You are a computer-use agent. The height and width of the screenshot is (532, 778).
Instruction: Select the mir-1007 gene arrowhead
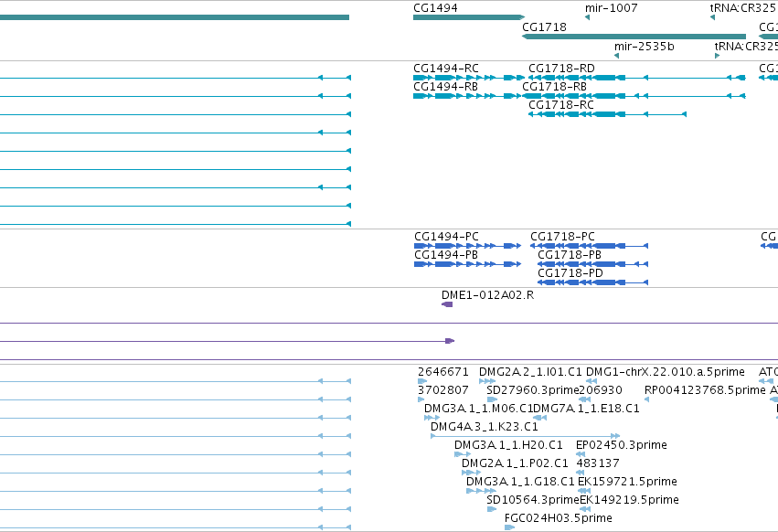pyautogui.click(x=588, y=17)
